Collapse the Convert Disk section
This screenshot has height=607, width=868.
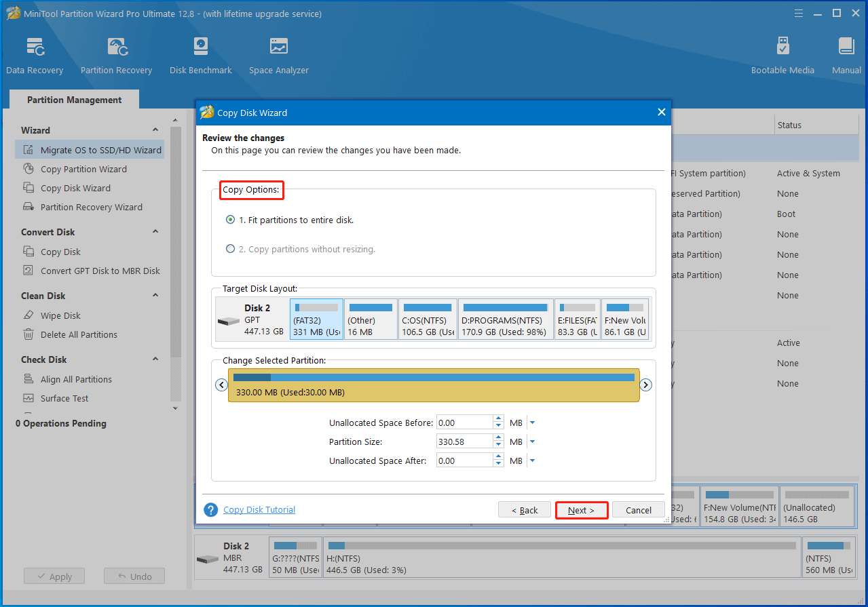pyautogui.click(x=155, y=231)
